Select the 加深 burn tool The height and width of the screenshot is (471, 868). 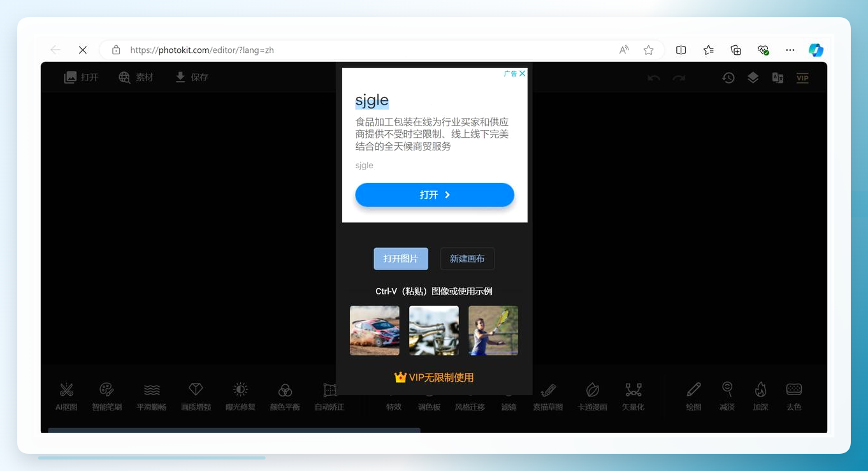tap(760, 396)
